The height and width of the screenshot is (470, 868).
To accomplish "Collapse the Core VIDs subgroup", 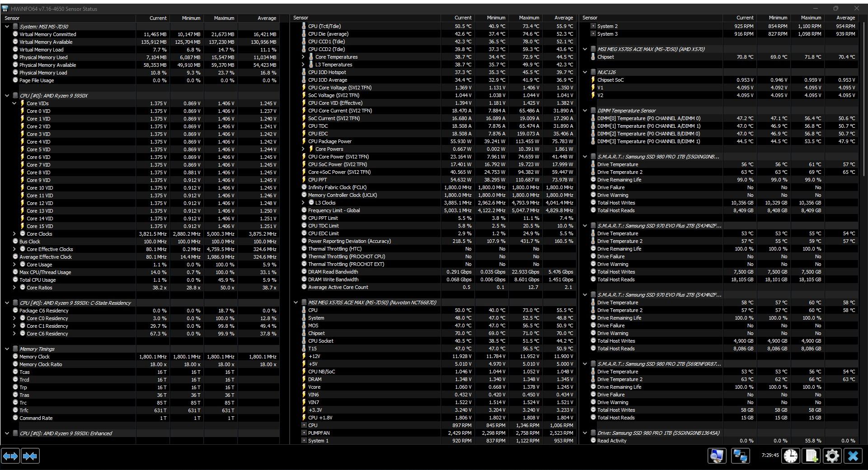I will click(x=14, y=103).
